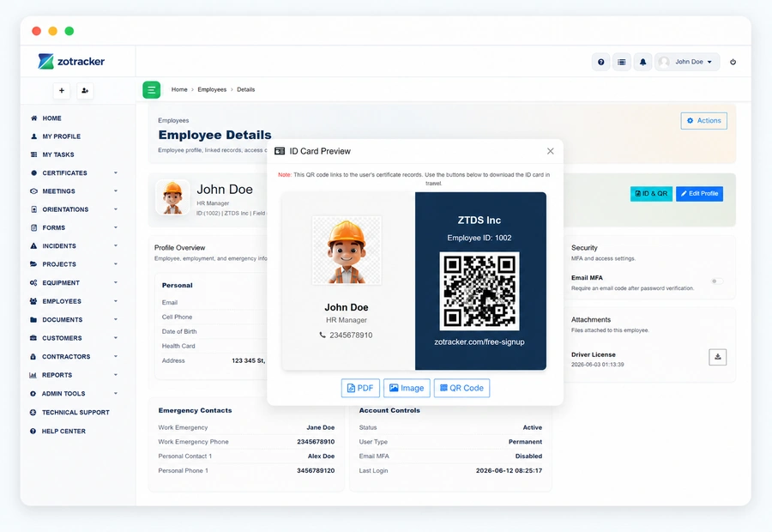
Task: Click the Actions button
Action: (x=704, y=121)
